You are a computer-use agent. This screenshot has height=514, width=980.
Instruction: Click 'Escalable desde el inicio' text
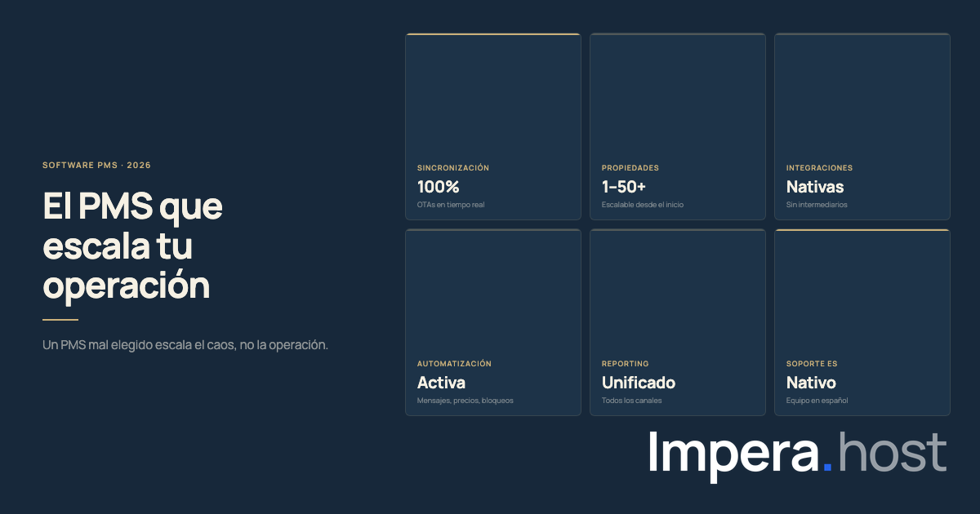(x=643, y=205)
